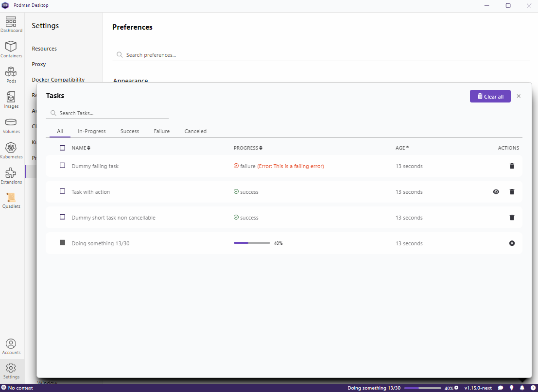This screenshot has height=392, width=538.
Task: Check the select-all tasks checkbox
Action: pyautogui.click(x=62, y=148)
